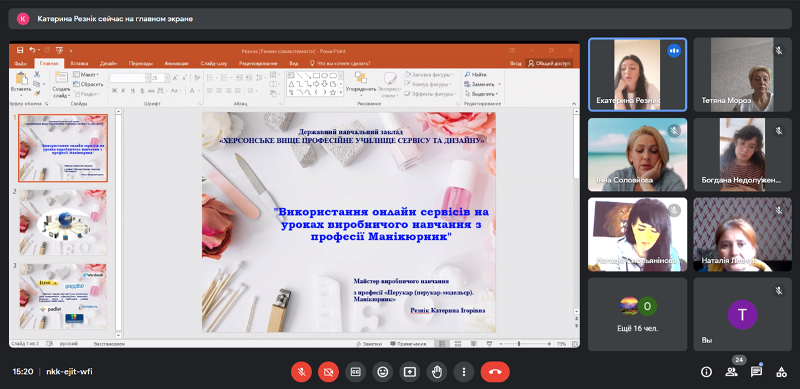Click the Format Painter brush icon
This screenshot has width=800, height=389.
coord(37,94)
